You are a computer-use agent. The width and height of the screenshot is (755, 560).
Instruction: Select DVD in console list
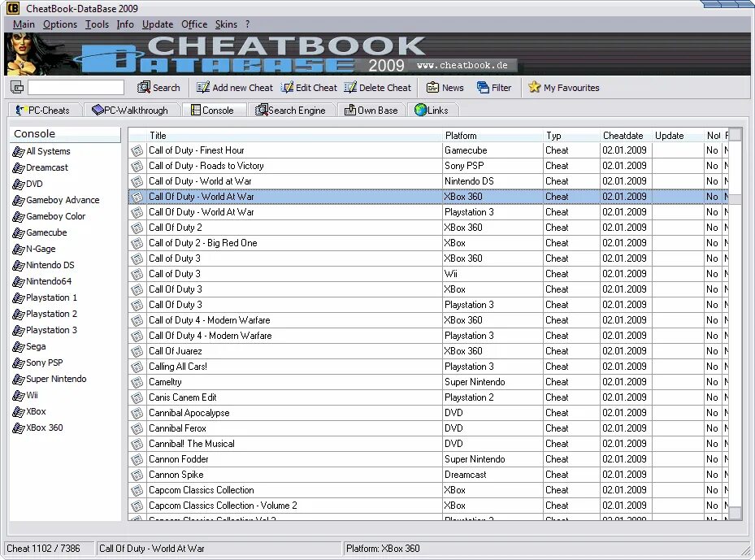[x=28, y=184]
